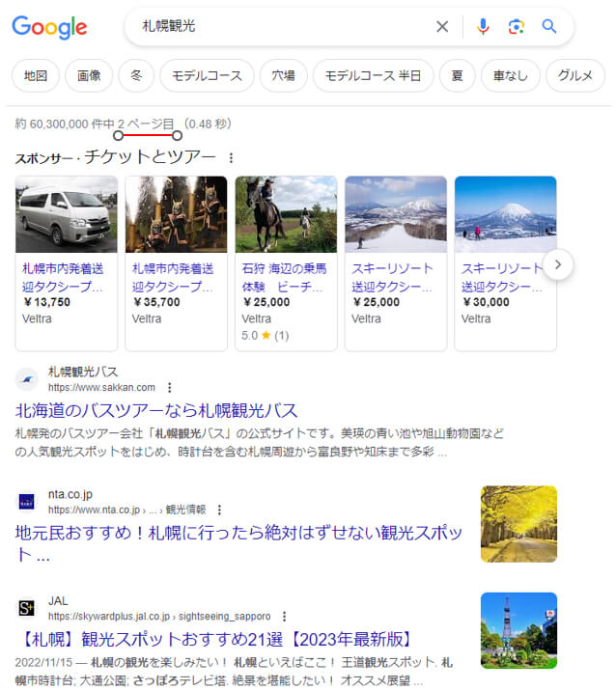Click the JAL site name text

click(x=58, y=601)
